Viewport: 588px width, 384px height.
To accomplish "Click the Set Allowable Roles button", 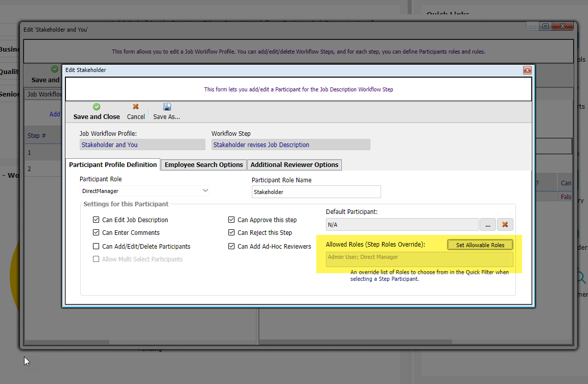I will 480,245.
